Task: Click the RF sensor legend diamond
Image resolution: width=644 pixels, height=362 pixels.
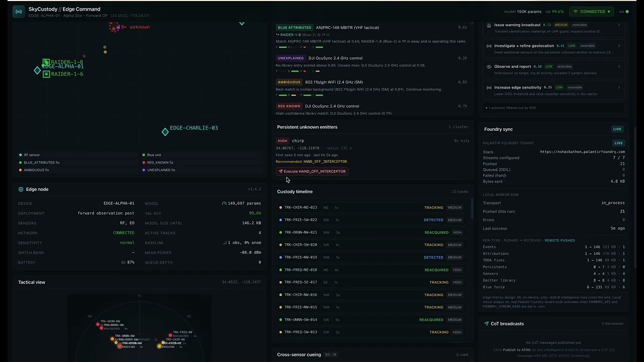Action: pyautogui.click(x=20, y=155)
